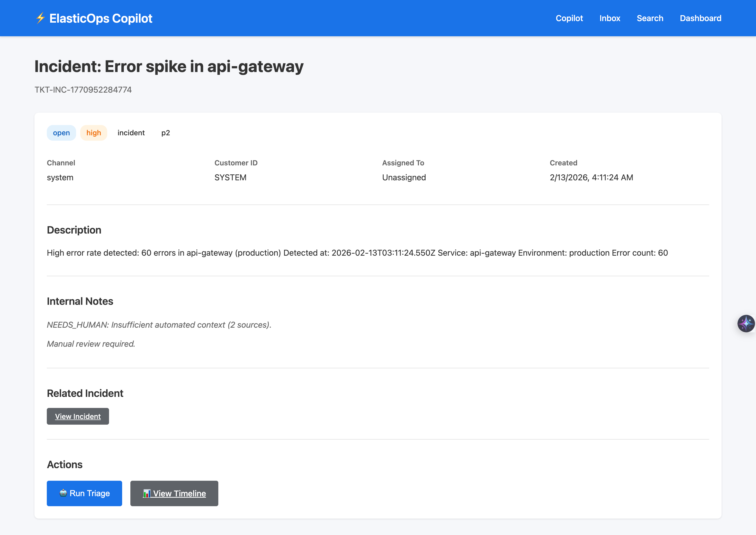Viewport: 756px width, 535px height.
Task: Click the bar chart icon on View Timeline
Action: (x=147, y=493)
